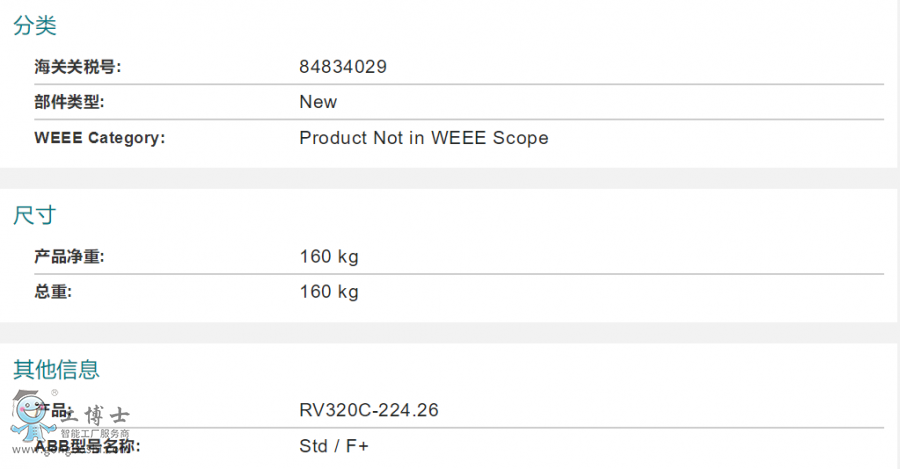Click the net weight value 160 kg

tap(329, 257)
